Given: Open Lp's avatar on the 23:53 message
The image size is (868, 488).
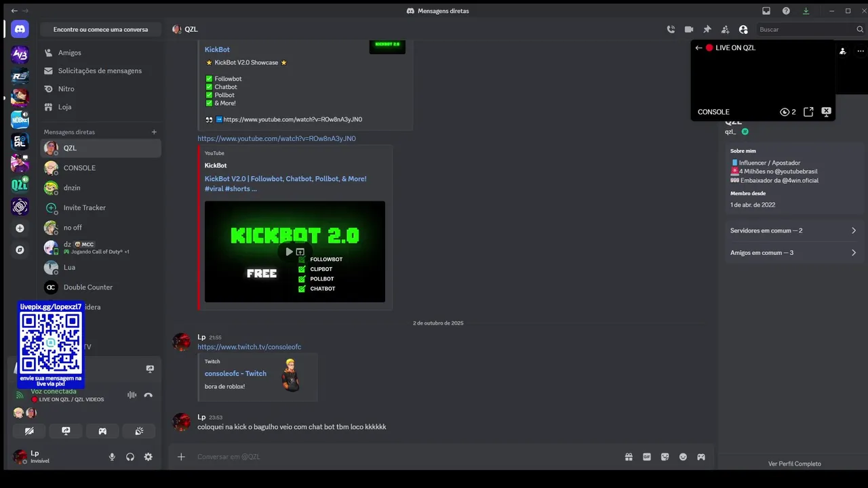Looking at the screenshot, I should pos(181,422).
